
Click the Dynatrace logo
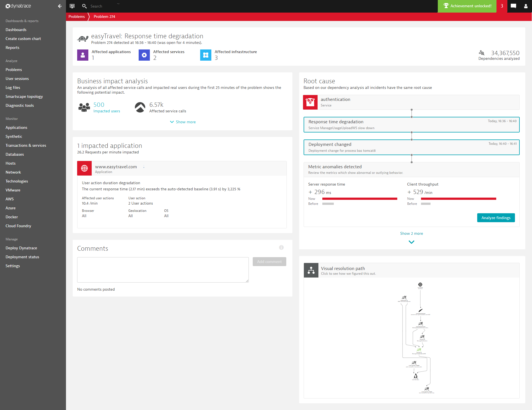pos(18,6)
